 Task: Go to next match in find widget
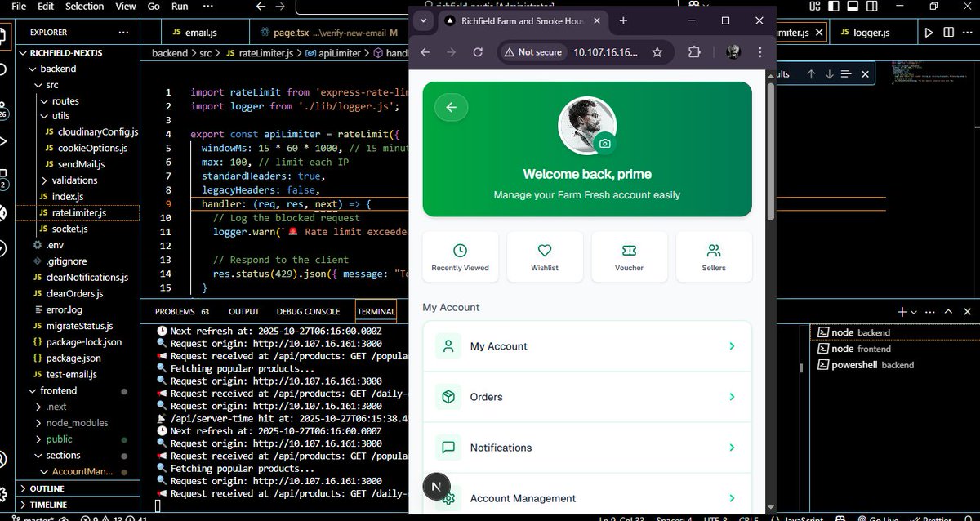pyautogui.click(x=829, y=73)
